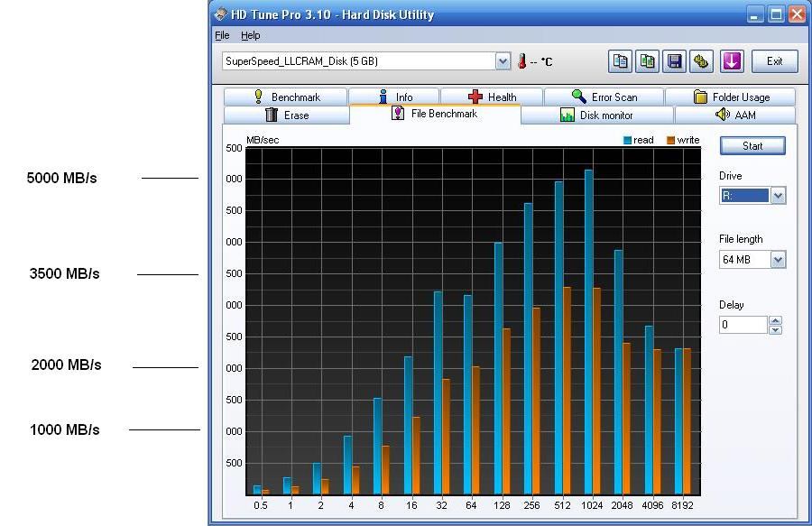This screenshot has height=526, width=812.
Task: Maximize the HD Tune Pro window
Action: click(x=776, y=14)
